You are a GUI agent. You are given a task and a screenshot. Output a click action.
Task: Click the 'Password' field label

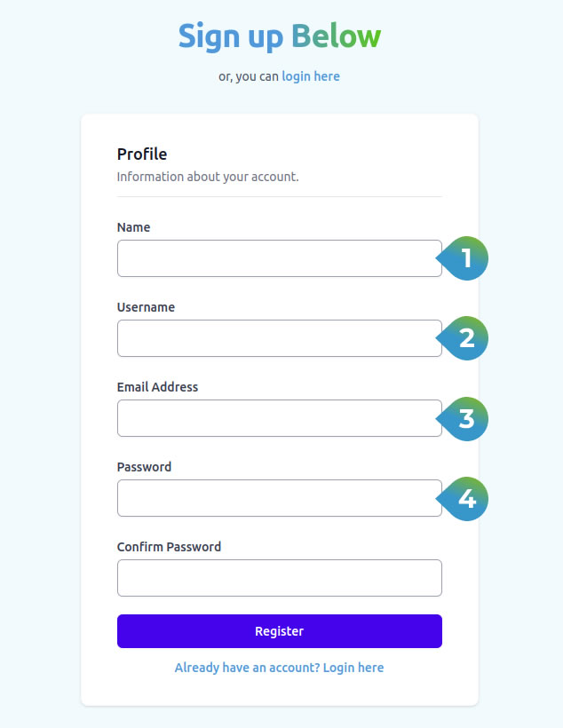point(144,467)
